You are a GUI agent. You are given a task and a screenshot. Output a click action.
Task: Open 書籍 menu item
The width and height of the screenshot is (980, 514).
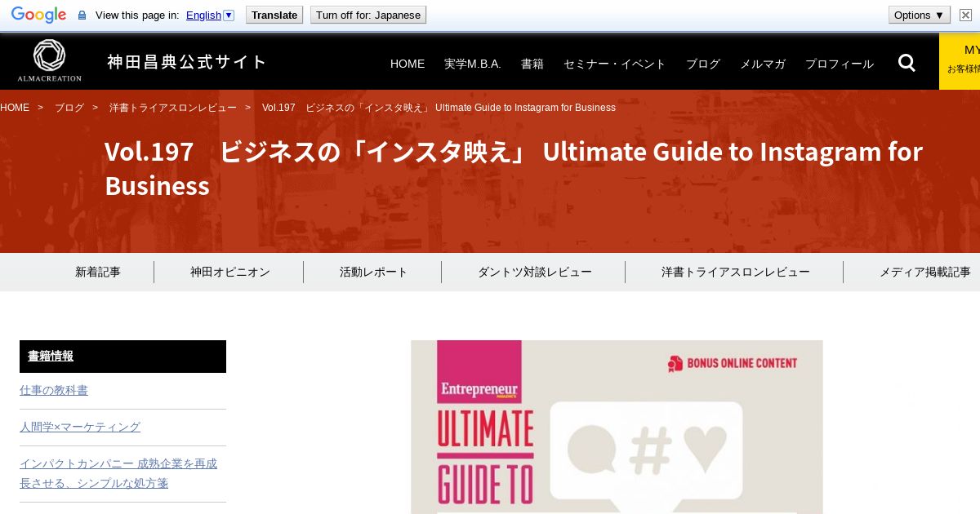click(532, 64)
